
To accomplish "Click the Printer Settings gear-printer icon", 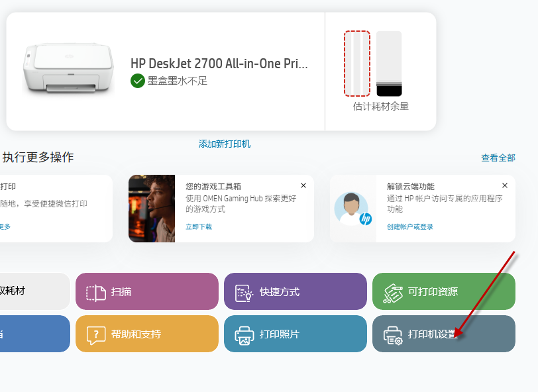I will click(393, 336).
